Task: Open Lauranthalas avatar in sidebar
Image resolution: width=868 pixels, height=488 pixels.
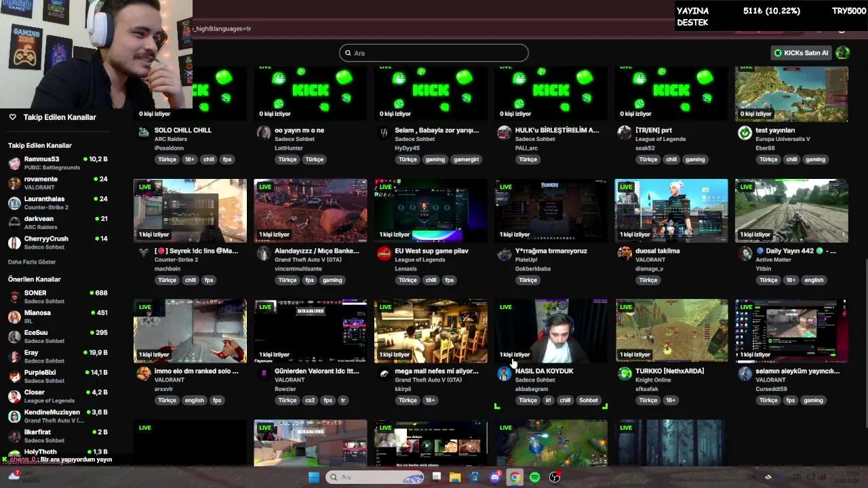Action: tap(14, 203)
